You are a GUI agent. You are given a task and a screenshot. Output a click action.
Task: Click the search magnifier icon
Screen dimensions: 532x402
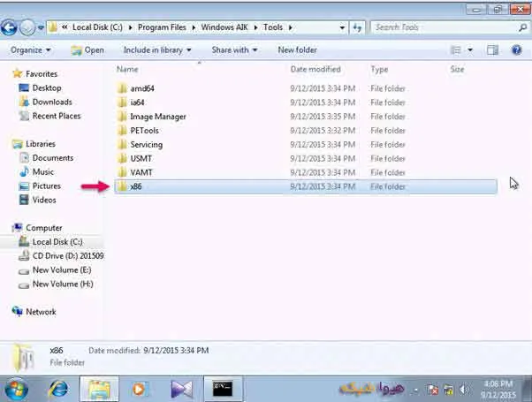tap(522, 27)
